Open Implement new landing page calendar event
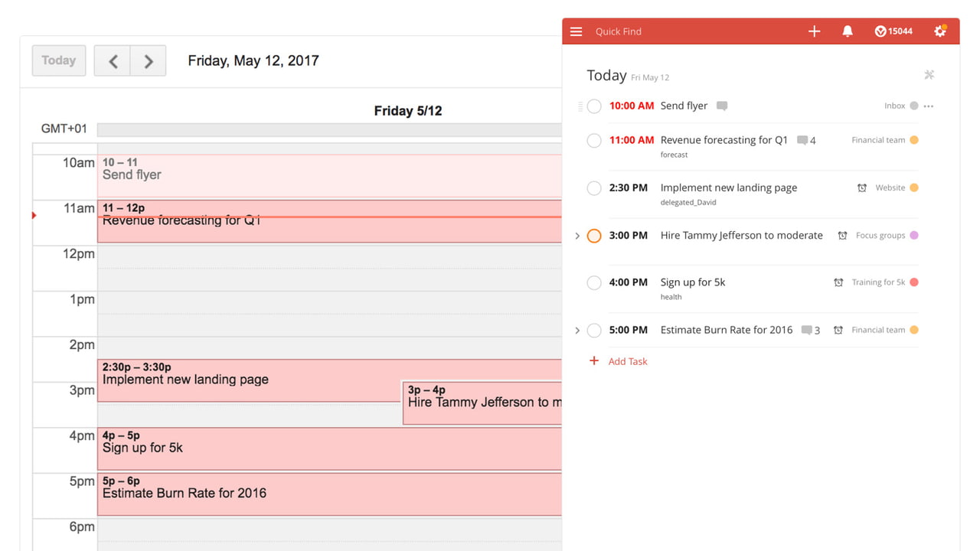 250,380
